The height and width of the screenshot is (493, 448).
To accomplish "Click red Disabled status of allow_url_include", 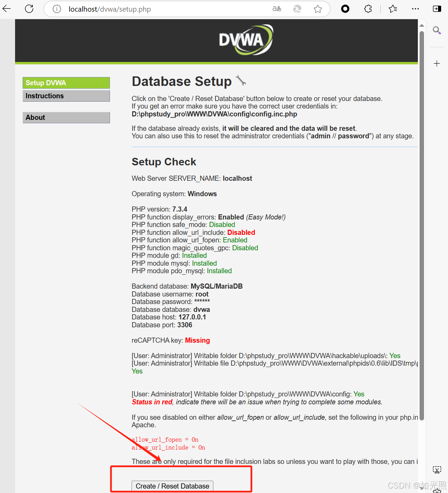I will click(241, 232).
